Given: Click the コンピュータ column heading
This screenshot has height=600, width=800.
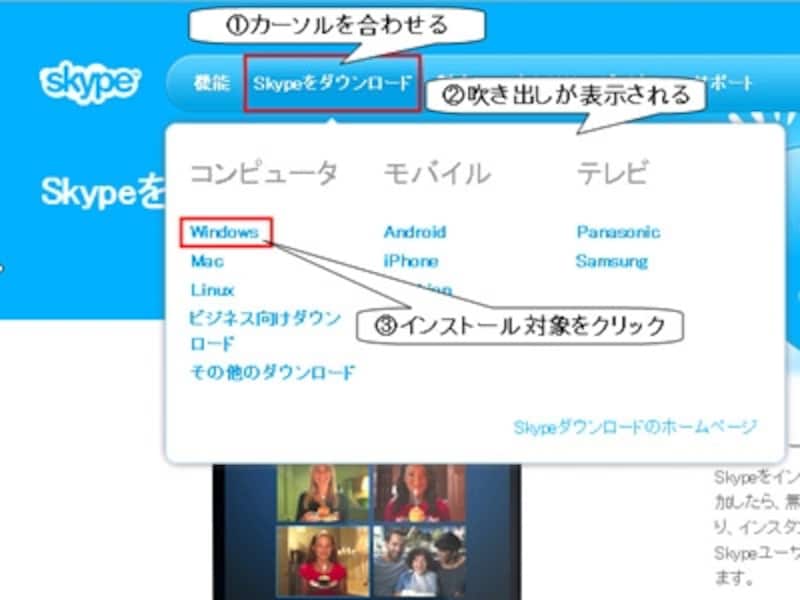Looking at the screenshot, I should coord(264,173).
